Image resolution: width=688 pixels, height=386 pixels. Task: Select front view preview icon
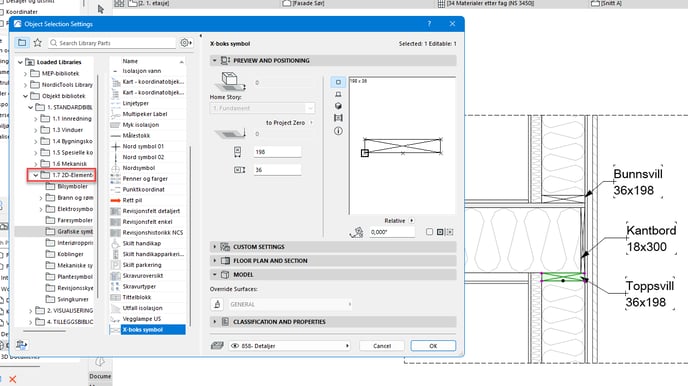pyautogui.click(x=338, y=94)
